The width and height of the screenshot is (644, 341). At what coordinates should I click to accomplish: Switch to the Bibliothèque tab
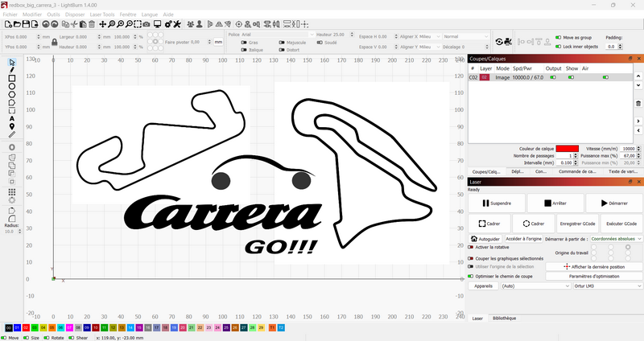point(504,318)
